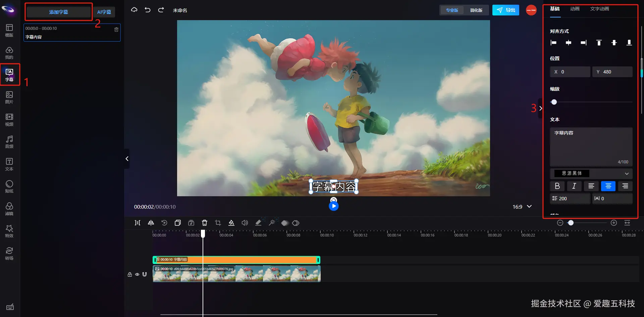Click the paint bucket background fill tool
The image size is (644, 317).
coord(231,223)
